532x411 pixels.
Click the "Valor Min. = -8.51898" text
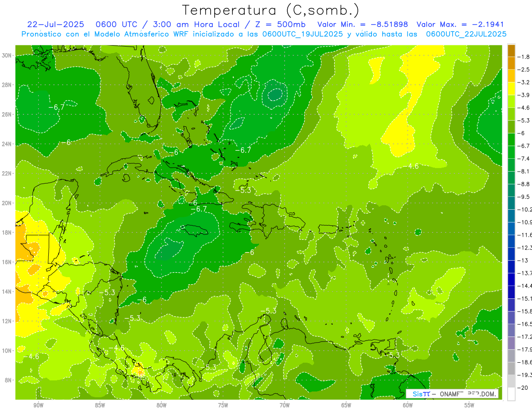click(x=363, y=24)
